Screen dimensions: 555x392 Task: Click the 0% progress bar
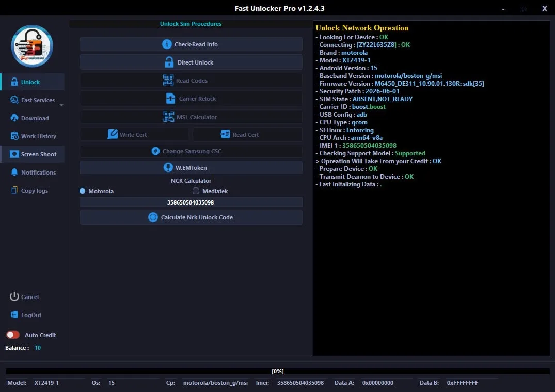pyautogui.click(x=278, y=371)
